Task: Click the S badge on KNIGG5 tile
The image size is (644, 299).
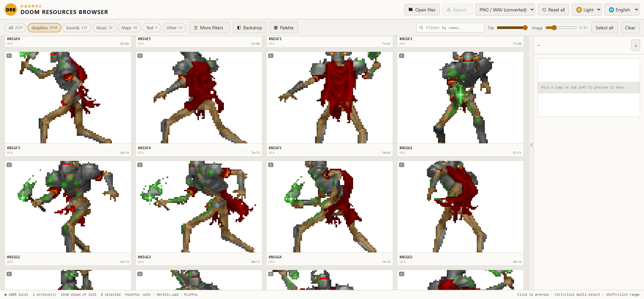Action: (402, 165)
